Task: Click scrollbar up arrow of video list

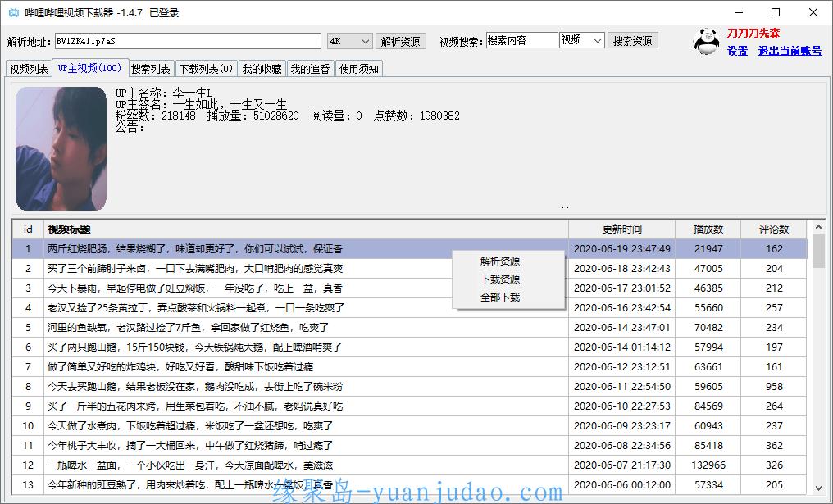Action: (x=819, y=228)
